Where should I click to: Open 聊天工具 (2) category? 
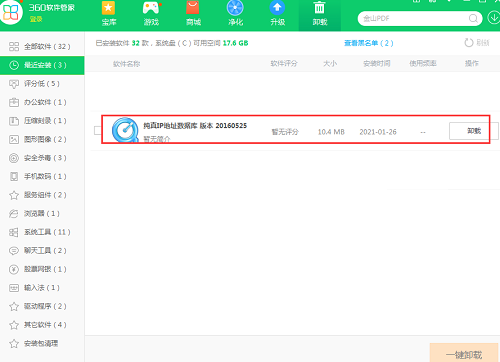click(x=42, y=251)
